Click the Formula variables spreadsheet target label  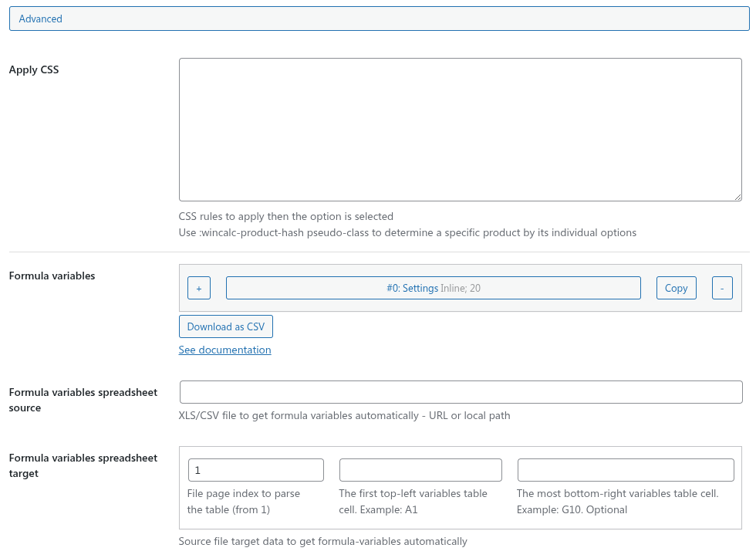click(83, 465)
